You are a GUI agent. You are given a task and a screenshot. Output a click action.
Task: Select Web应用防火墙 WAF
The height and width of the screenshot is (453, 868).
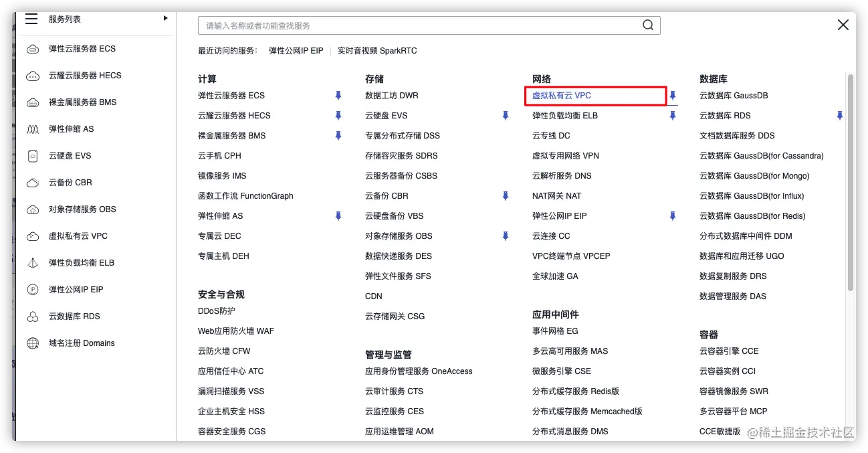(236, 331)
